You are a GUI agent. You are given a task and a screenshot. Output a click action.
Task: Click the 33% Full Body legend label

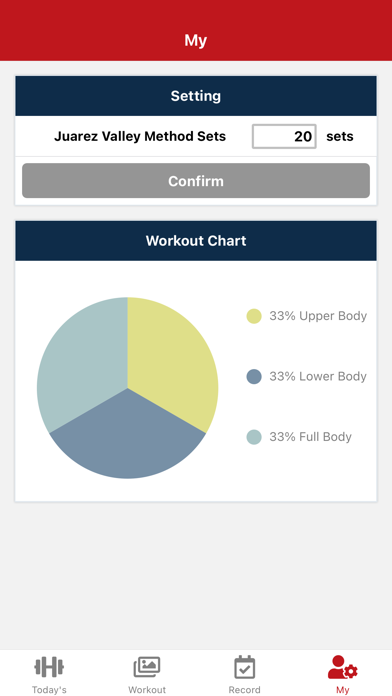tap(310, 437)
